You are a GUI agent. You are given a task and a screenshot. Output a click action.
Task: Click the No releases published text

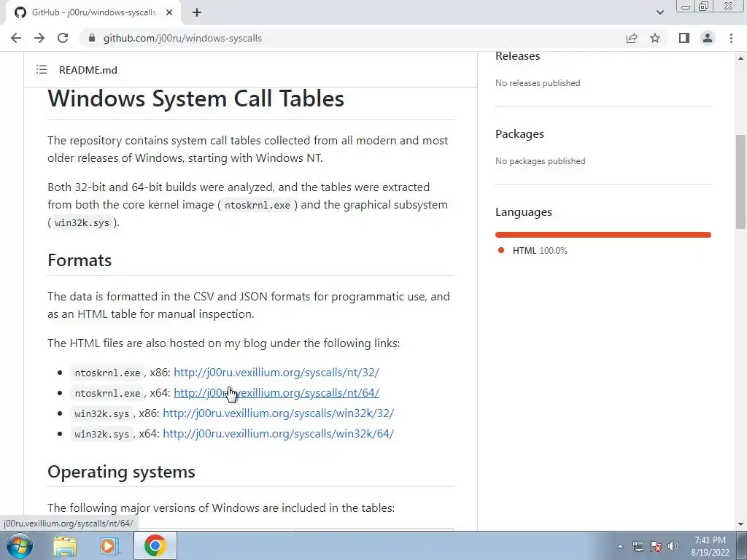click(538, 83)
